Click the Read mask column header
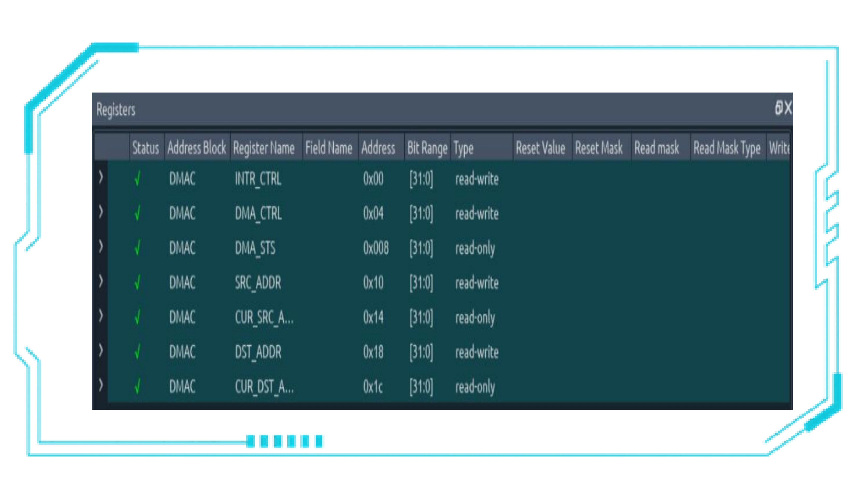Viewport: 868px width, 488px height. pyautogui.click(x=661, y=148)
